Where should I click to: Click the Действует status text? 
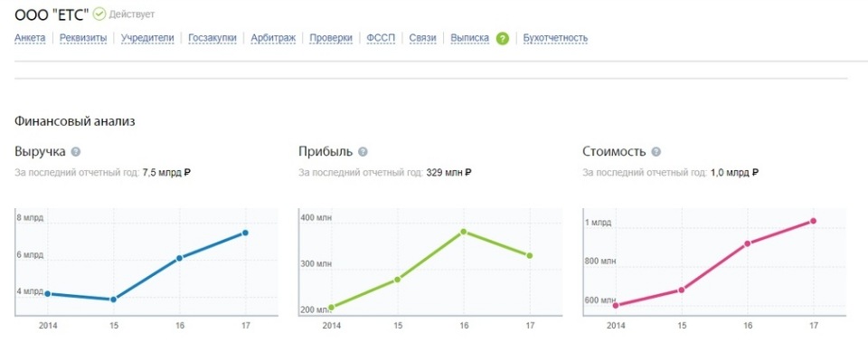coord(132,14)
